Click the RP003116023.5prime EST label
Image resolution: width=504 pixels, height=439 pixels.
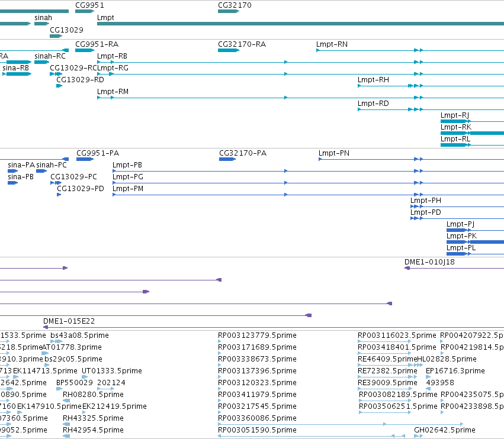coord(397,335)
